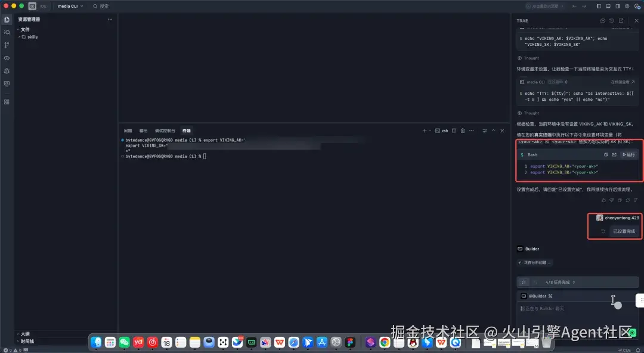Image resolution: width=644 pixels, height=353 pixels.
Task: Open the source control branch icon in sidebar
Action: click(7, 45)
